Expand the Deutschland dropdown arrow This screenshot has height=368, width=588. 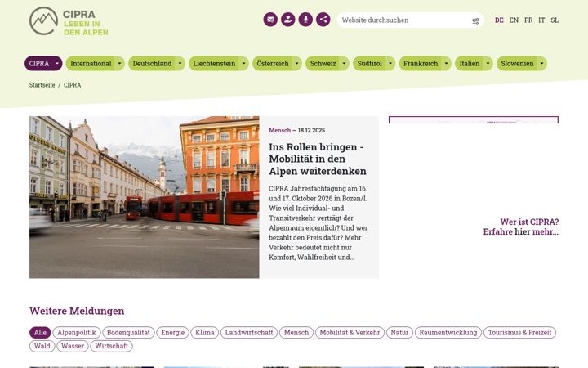180,64
